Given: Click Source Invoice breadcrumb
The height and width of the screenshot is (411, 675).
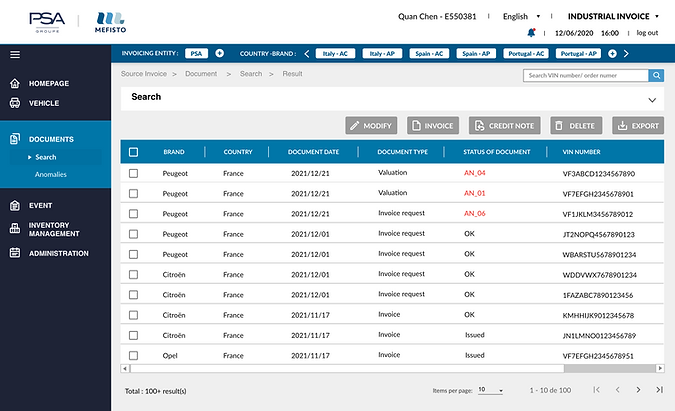Looking at the screenshot, I should pos(144,74).
